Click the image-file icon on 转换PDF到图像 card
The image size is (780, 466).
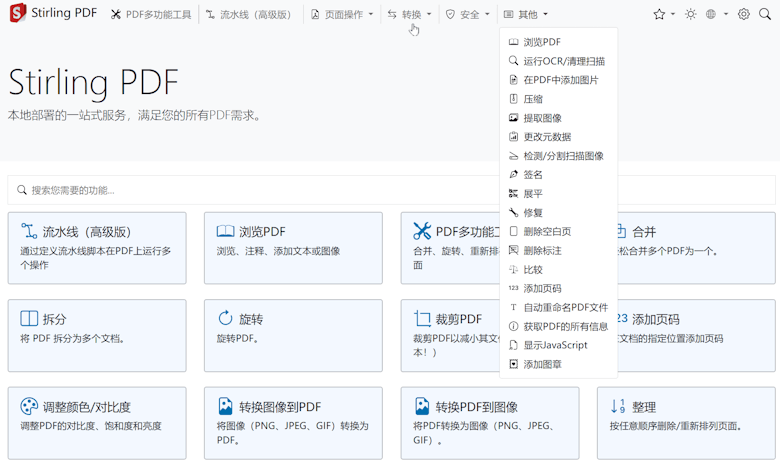[x=422, y=406]
